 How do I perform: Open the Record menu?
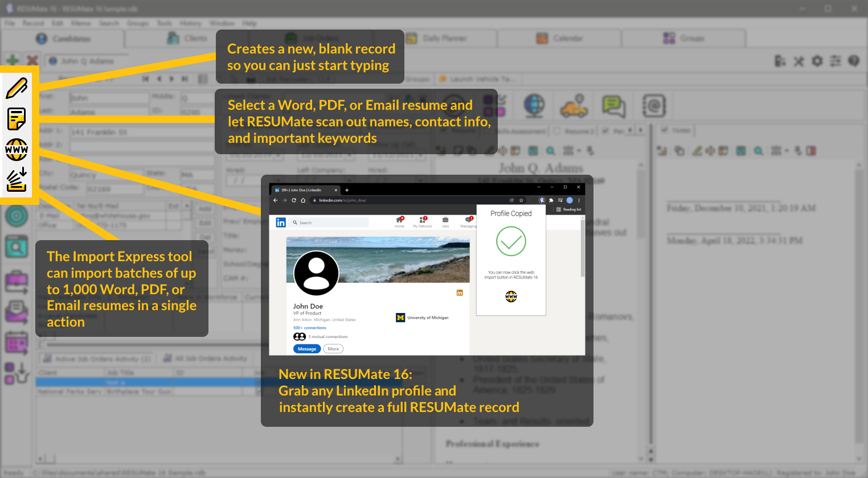(x=33, y=23)
